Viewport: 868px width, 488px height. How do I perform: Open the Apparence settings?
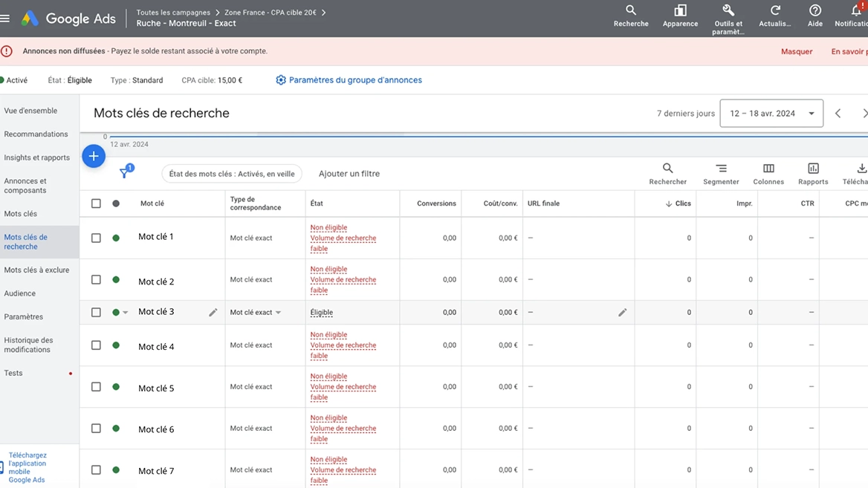coord(680,16)
